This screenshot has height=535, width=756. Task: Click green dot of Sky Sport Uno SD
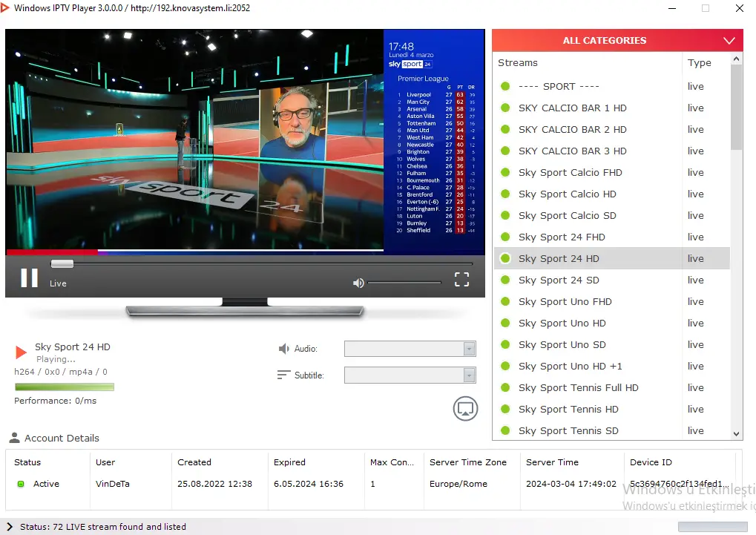click(x=505, y=344)
